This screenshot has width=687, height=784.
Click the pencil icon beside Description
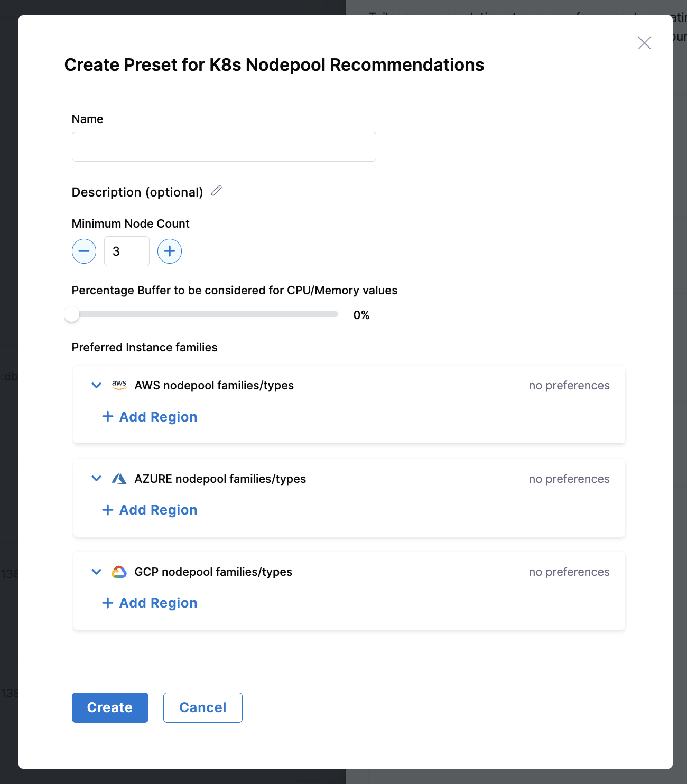pyautogui.click(x=217, y=191)
